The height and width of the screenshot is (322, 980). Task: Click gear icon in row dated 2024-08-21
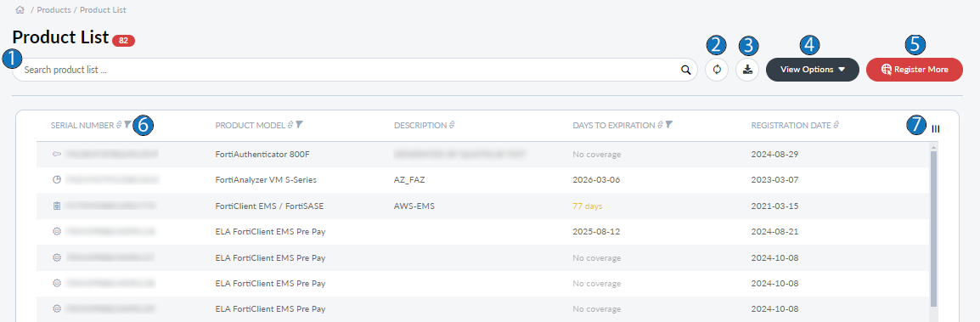[57, 231]
